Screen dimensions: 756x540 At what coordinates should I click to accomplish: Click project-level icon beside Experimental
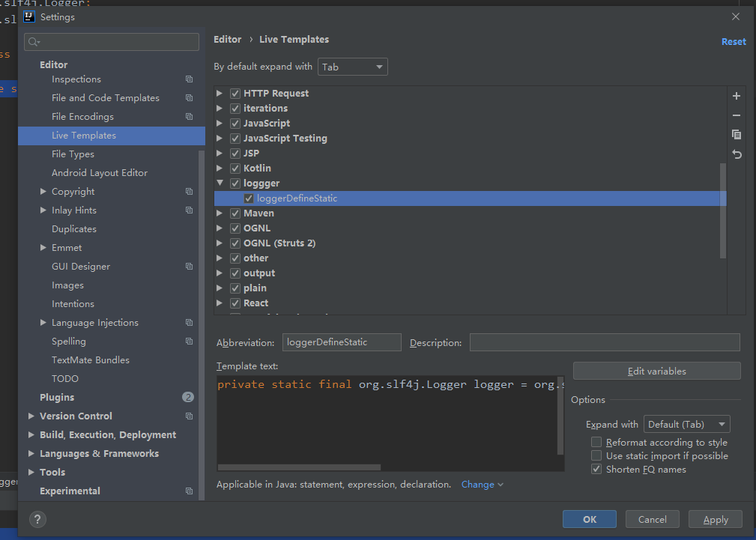[189, 491]
